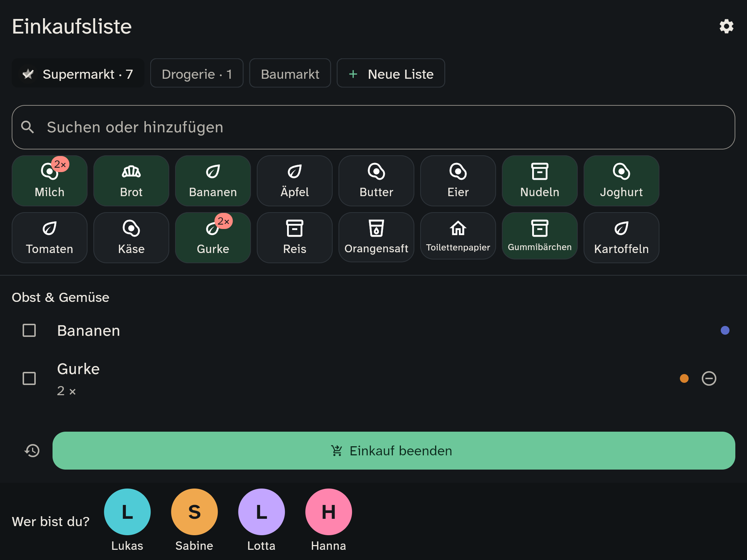Check off Bananen in the list
Screen dimensions: 747x560
point(29,330)
